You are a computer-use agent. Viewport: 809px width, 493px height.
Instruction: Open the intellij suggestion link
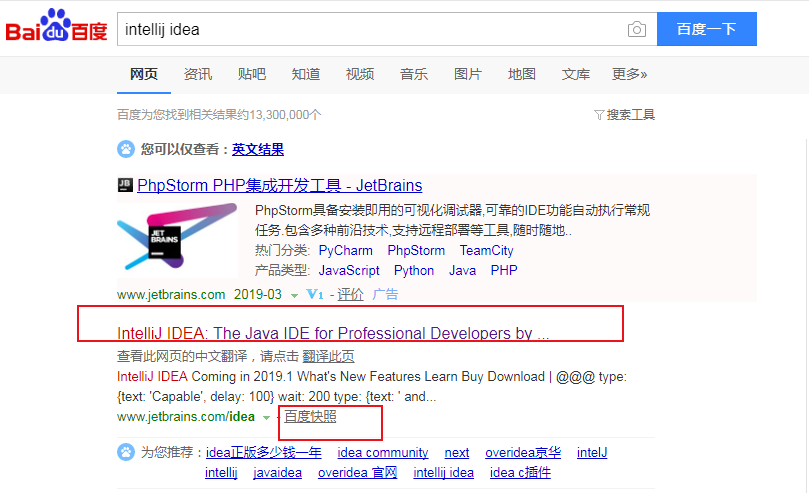(221, 473)
